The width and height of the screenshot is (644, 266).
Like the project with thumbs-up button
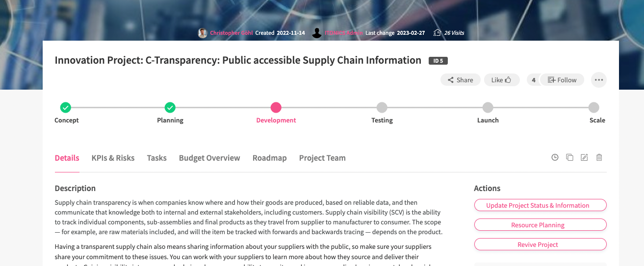coord(501,80)
